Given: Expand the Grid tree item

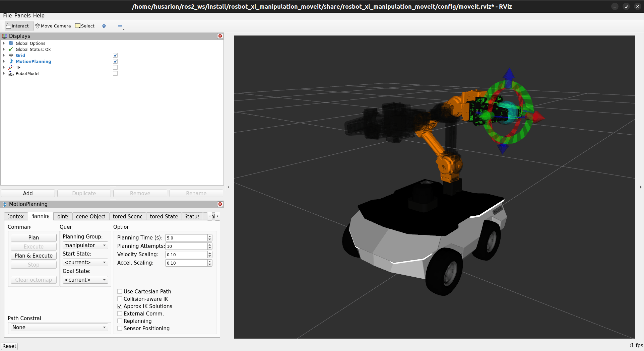Looking at the screenshot, I should [4, 55].
